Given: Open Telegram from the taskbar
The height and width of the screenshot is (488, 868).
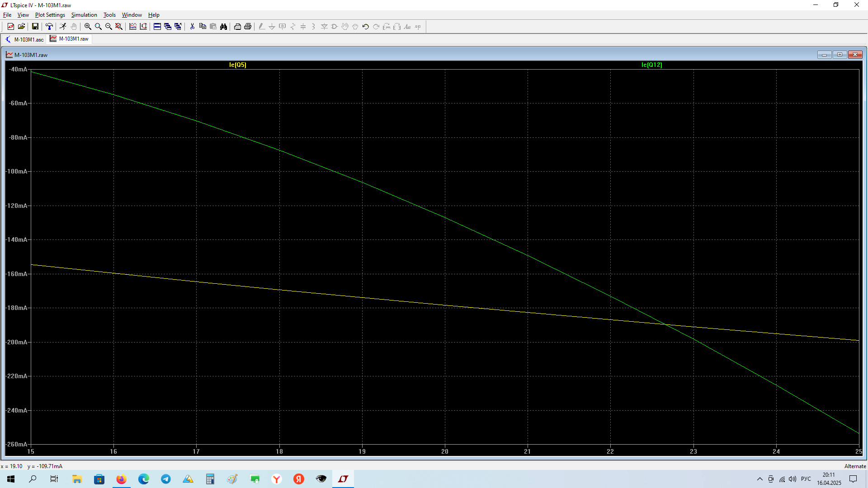Looking at the screenshot, I should 166,479.
